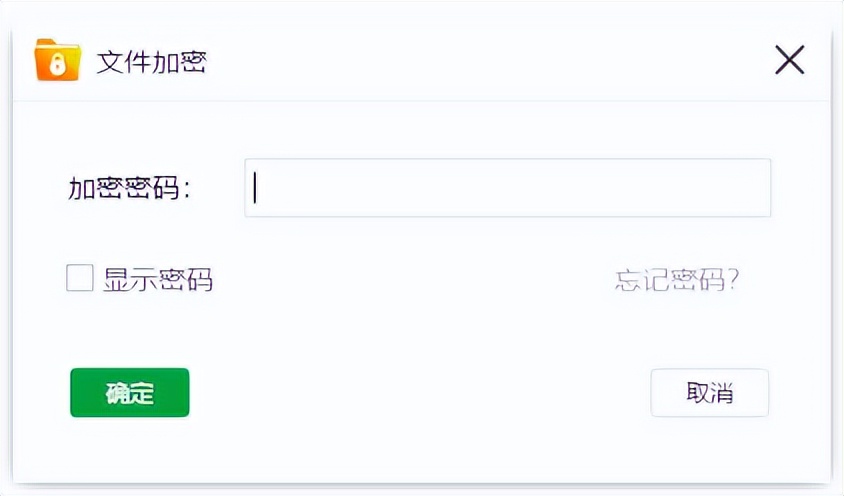
Task: Click the 取消 button
Action: pyautogui.click(x=709, y=393)
